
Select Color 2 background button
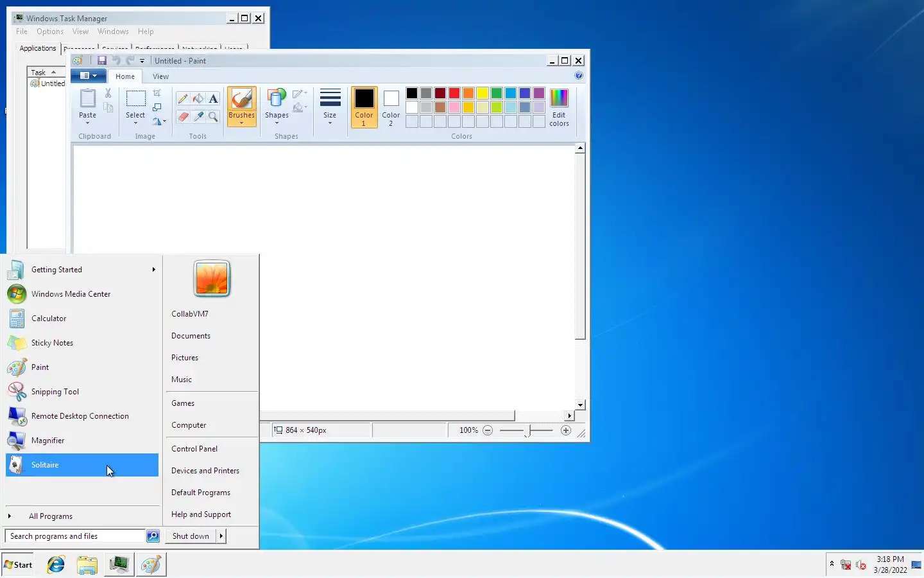pos(391,107)
